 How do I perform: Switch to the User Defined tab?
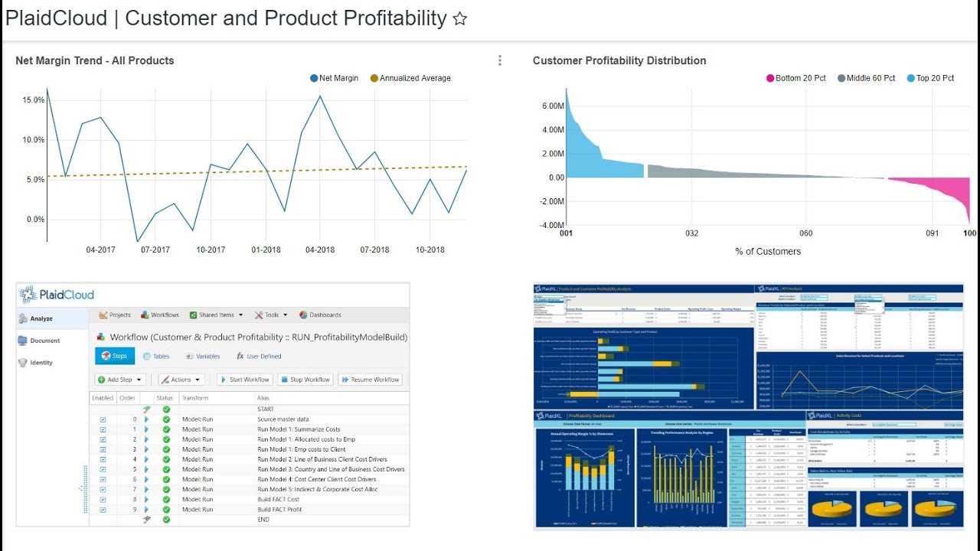pos(259,356)
